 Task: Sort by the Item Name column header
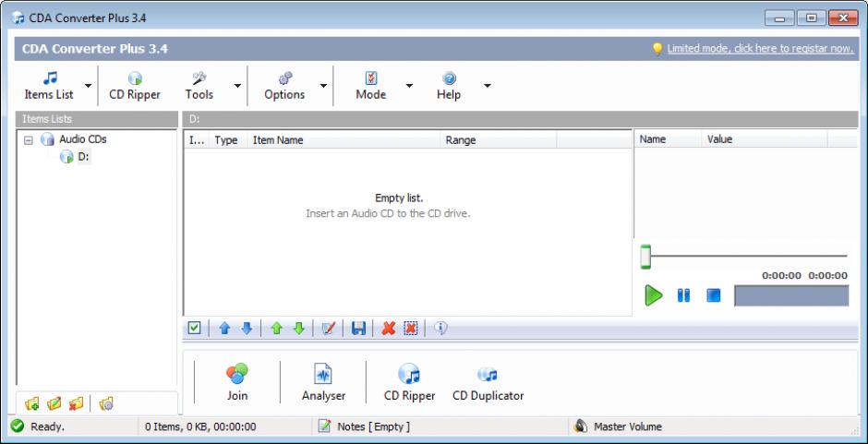344,140
